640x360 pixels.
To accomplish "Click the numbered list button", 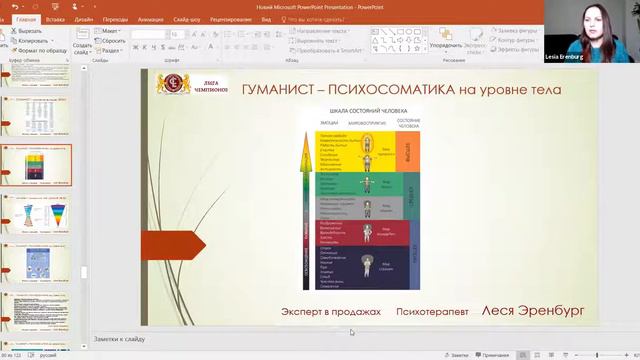I will tap(242, 35).
